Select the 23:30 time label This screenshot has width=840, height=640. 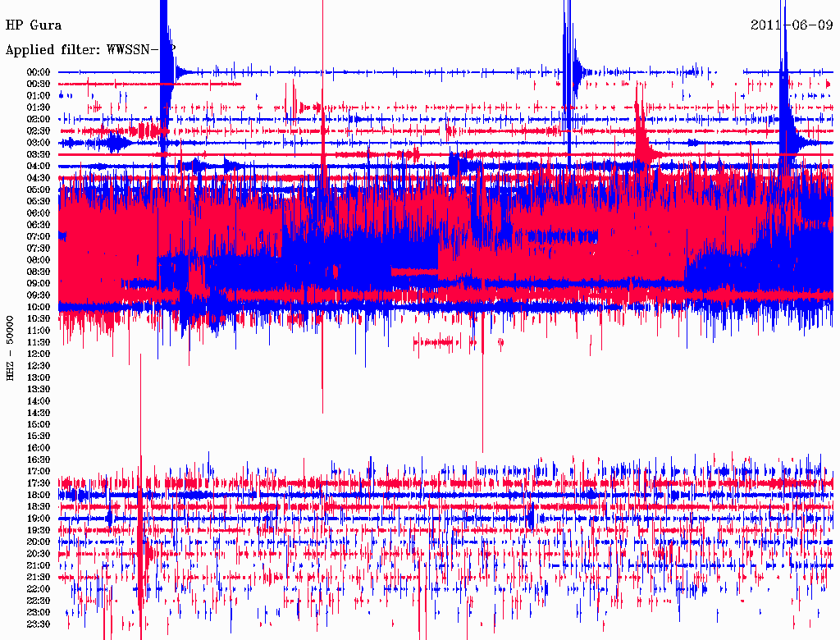39,624
